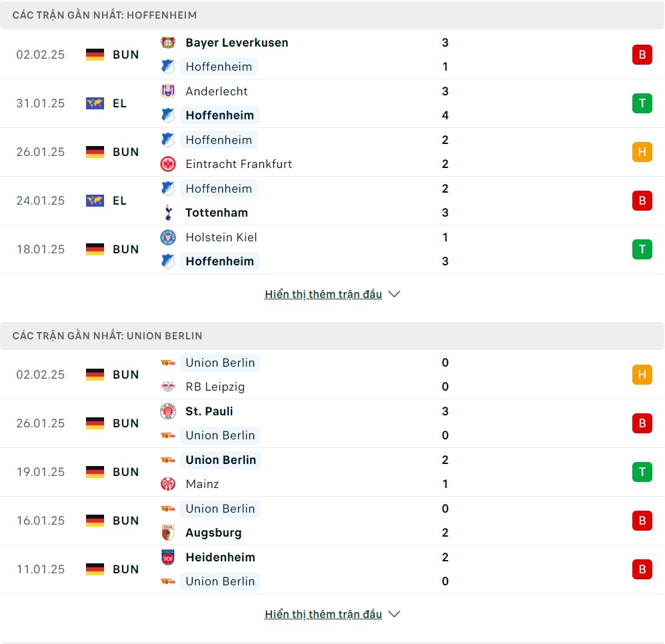Open 'Hiển thị thêm trận đấu' under Union Berlin
Viewport: 665px width, 644px height.
pos(323,614)
